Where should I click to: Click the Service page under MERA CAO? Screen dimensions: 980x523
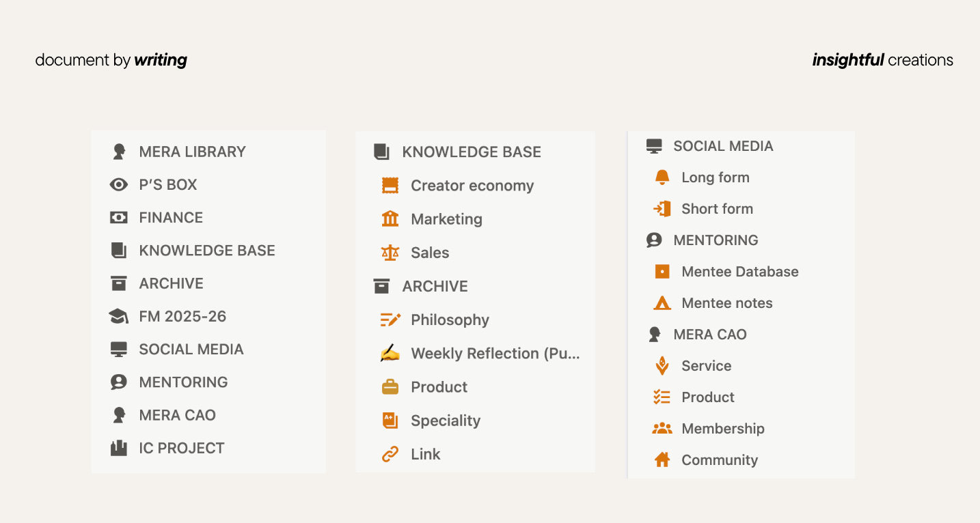707,366
